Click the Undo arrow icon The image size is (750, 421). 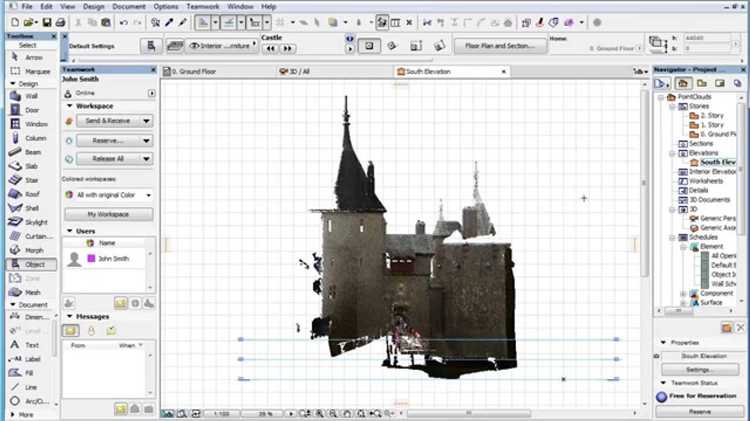point(123,22)
